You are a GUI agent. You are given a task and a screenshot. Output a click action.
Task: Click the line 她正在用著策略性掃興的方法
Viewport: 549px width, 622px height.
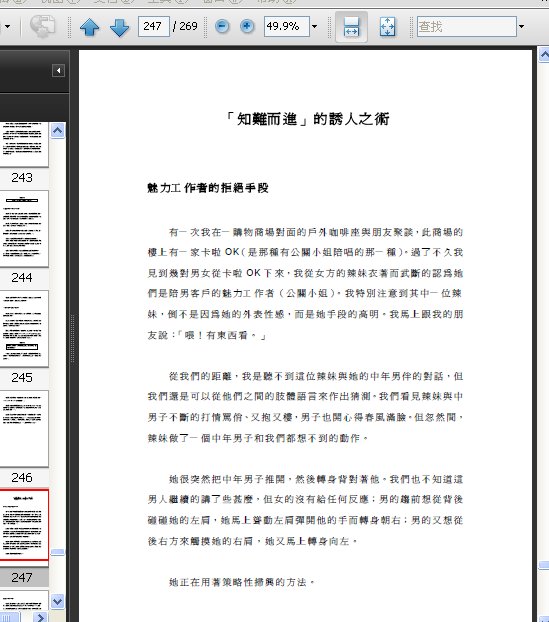click(x=242, y=582)
